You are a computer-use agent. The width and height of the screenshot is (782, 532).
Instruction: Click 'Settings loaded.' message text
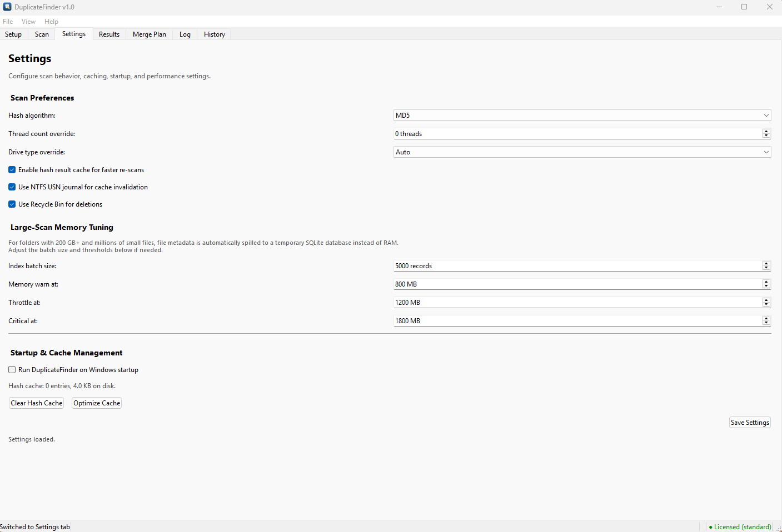(32, 439)
